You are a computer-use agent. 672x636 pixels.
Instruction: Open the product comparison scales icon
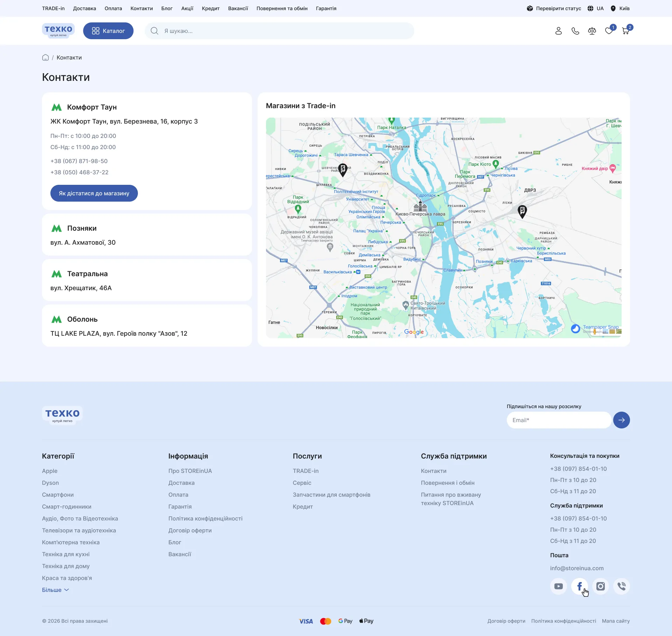point(592,31)
